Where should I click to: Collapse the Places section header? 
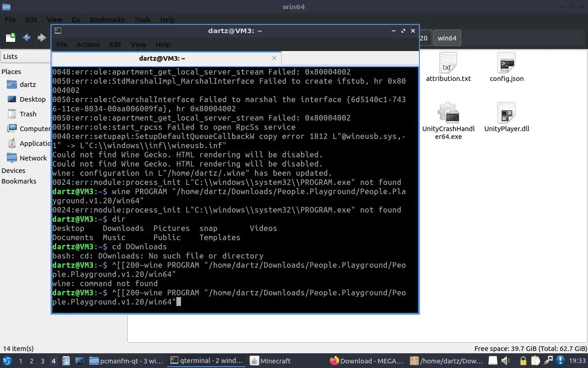pos(11,72)
